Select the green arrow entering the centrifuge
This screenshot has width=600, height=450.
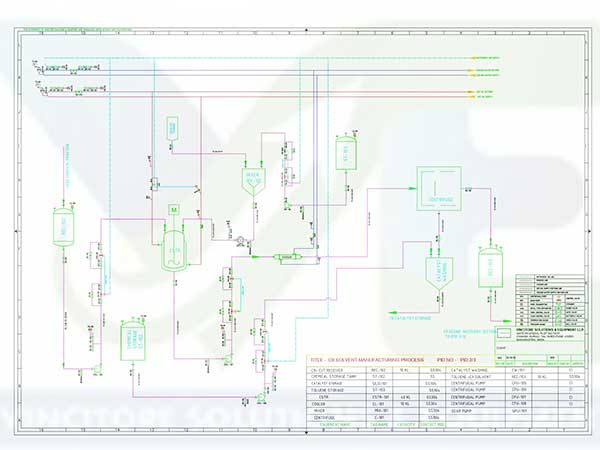pos(411,188)
